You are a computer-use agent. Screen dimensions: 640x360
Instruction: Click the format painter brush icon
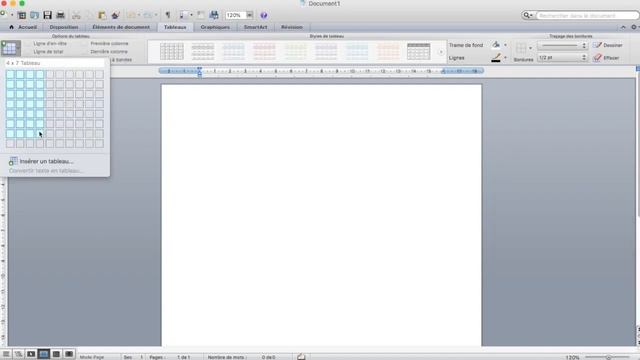tap(115, 16)
